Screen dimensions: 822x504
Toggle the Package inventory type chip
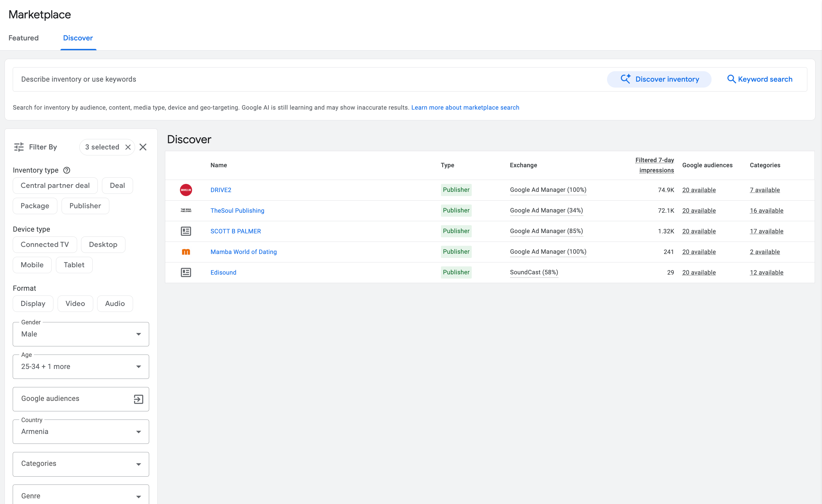35,206
